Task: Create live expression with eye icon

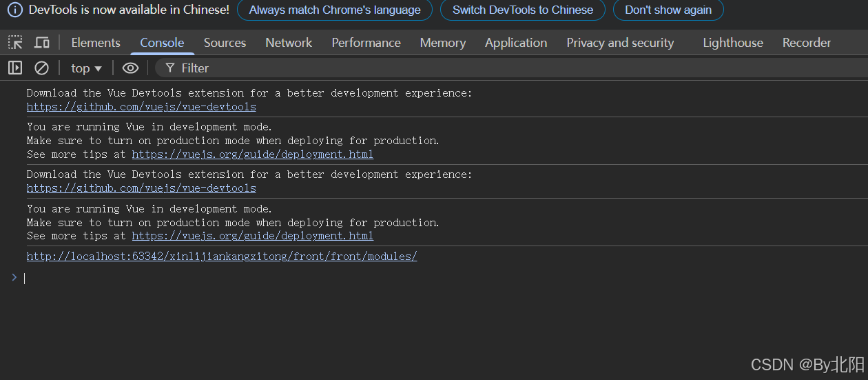Action: pos(130,68)
